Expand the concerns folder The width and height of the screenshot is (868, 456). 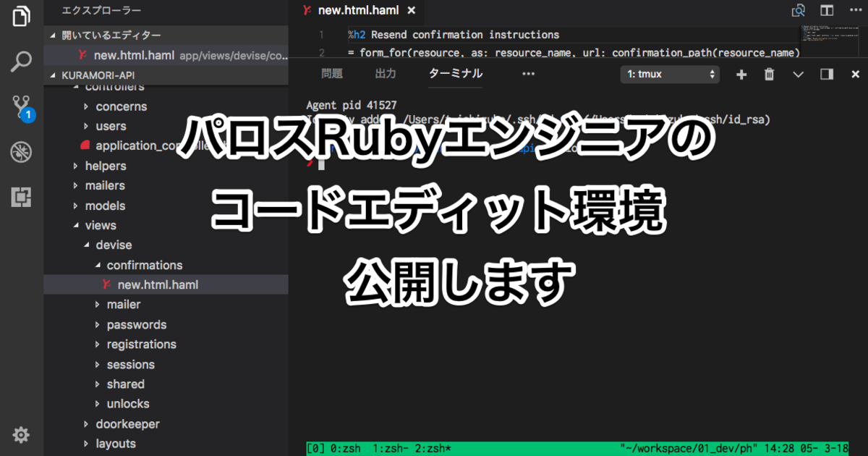point(121,106)
